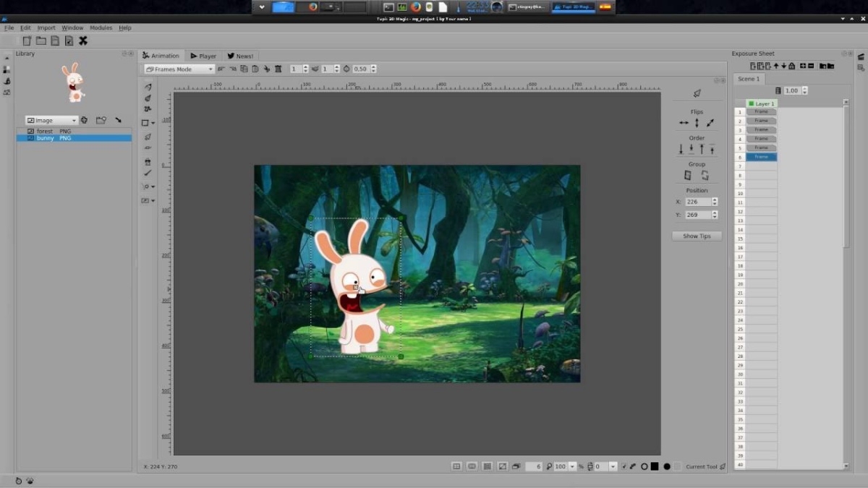Click the Flip Vertically arrow icon

[x=697, y=123]
